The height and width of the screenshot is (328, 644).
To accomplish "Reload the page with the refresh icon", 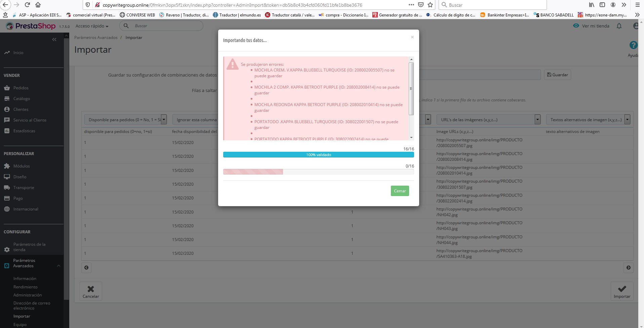I will coord(28,5).
